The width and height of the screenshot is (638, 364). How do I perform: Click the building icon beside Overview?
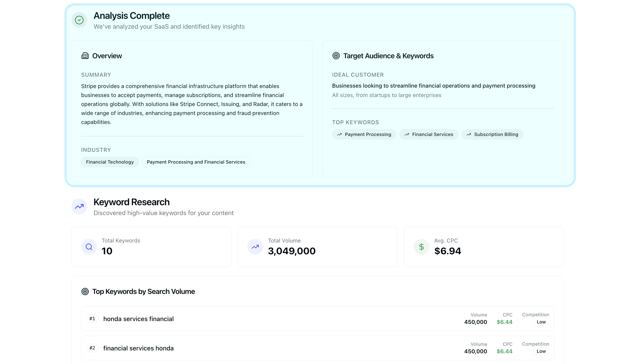pos(85,55)
